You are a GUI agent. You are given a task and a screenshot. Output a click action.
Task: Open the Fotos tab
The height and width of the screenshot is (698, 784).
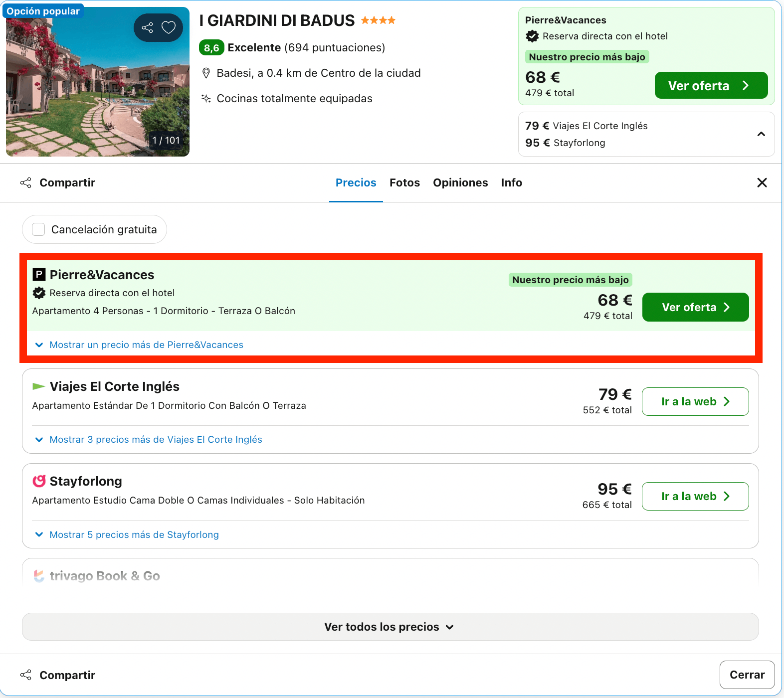[x=404, y=182]
